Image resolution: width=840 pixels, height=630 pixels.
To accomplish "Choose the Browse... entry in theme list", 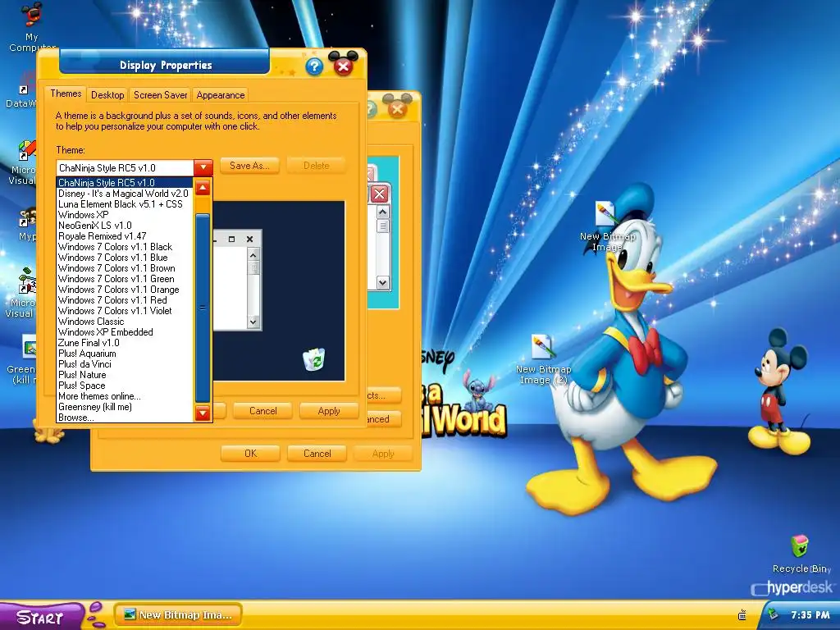I will point(125,418).
